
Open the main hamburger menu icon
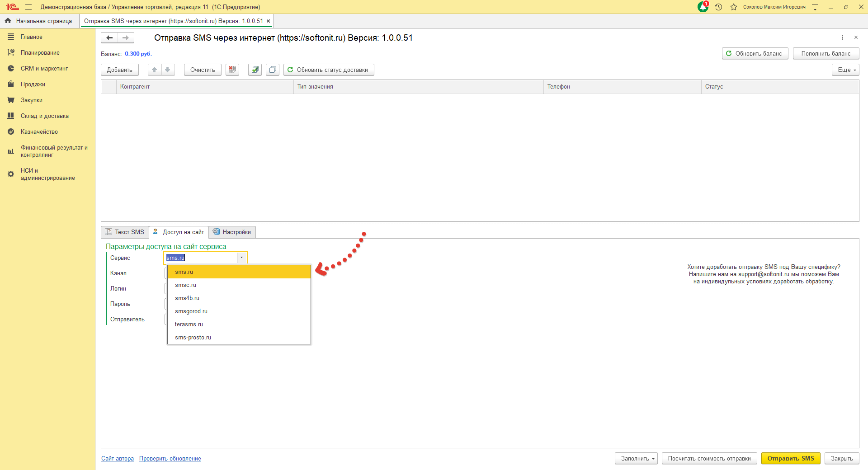(x=28, y=7)
